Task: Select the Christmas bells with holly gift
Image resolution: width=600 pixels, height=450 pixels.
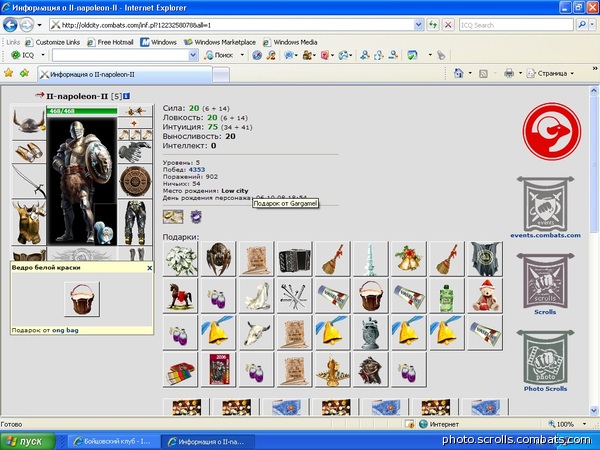Action: point(408,259)
